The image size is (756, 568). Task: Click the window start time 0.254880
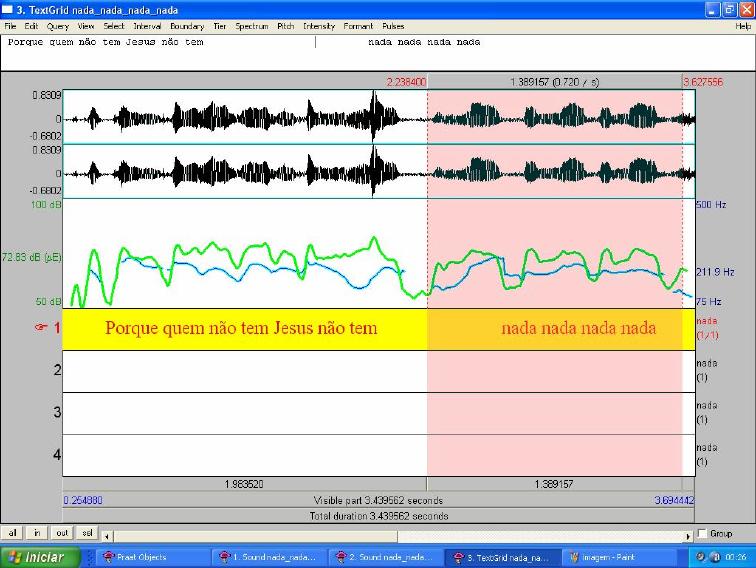83,500
